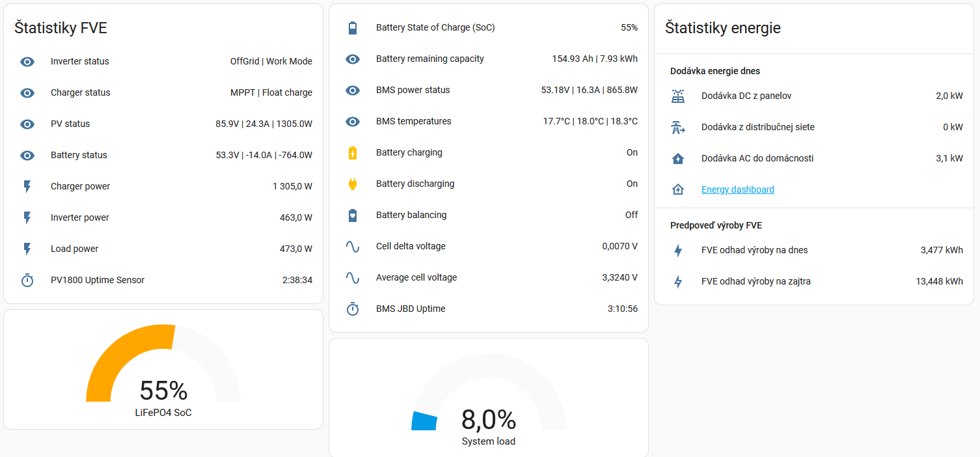Open the FVE odhad výroby na dnes entry
Image resolution: width=980 pixels, height=457 pixels.
pyautogui.click(x=754, y=251)
